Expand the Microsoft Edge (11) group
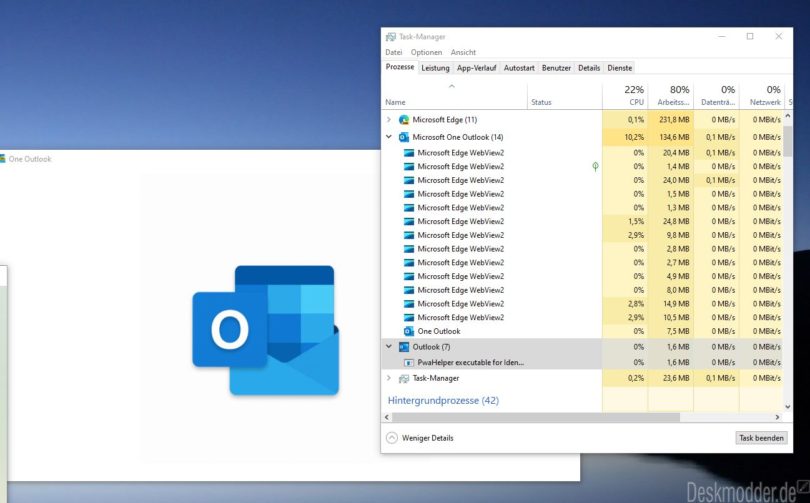 coord(389,120)
